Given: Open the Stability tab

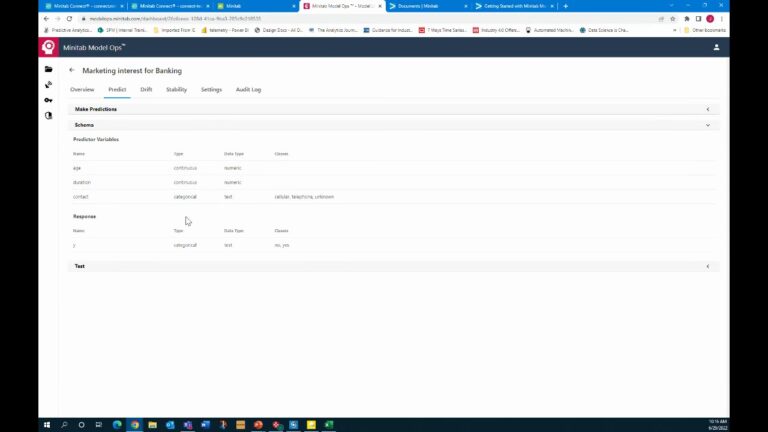Looking at the screenshot, I should 176,90.
